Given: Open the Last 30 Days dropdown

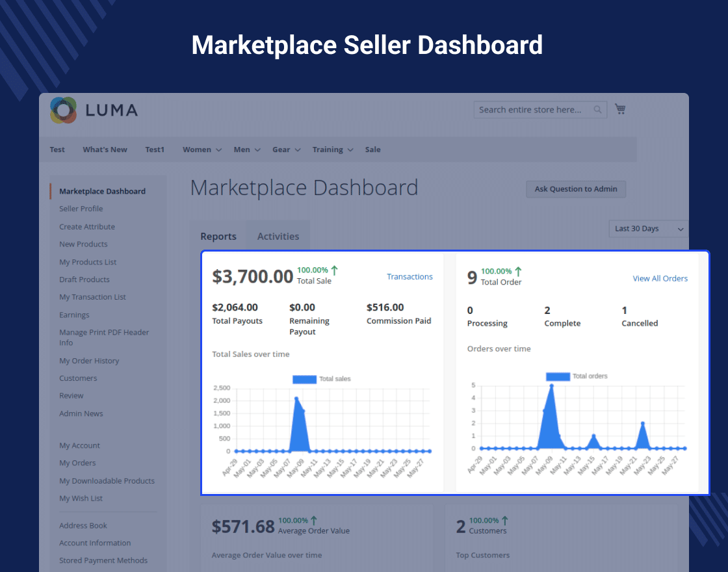Looking at the screenshot, I should pos(647,229).
